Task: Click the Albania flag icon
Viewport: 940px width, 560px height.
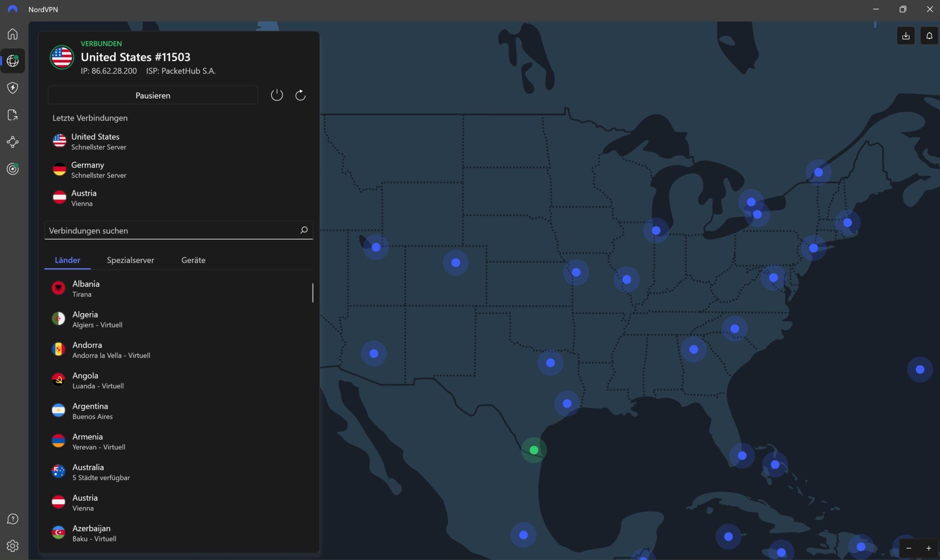Action: pyautogui.click(x=58, y=288)
